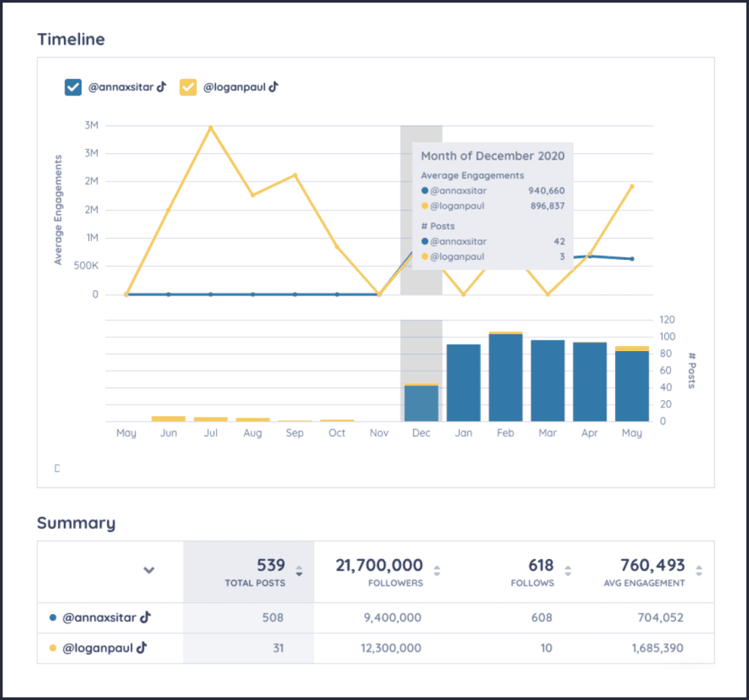Screen dimensions: 749x700
Task: Click the '12,300,000' followers cell
Action: click(x=391, y=648)
